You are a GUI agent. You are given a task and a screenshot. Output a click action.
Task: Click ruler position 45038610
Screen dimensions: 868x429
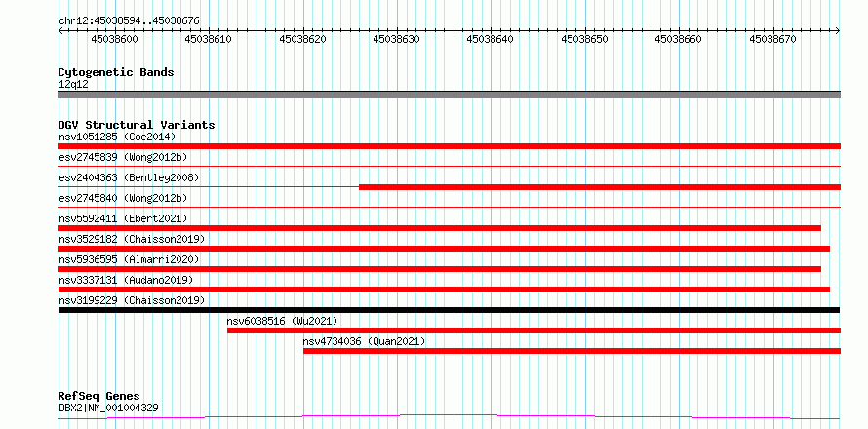pyautogui.click(x=209, y=39)
